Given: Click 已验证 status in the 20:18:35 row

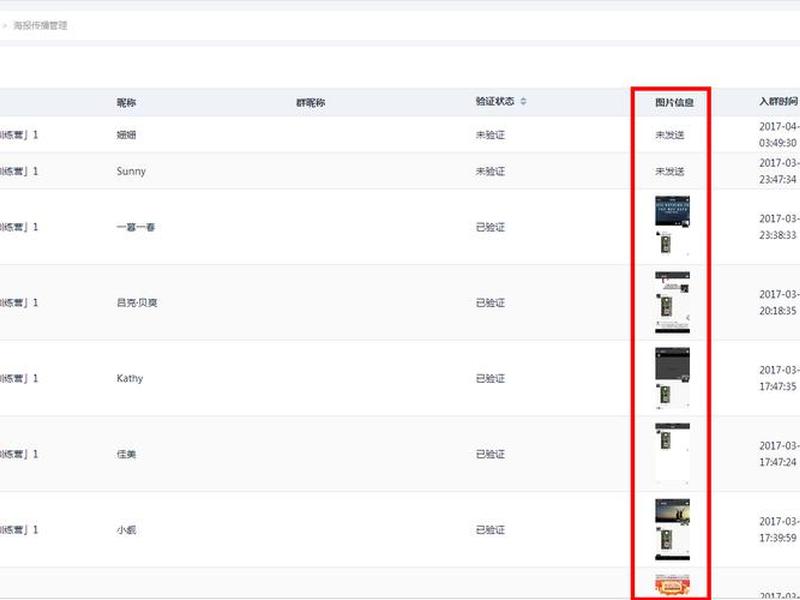Looking at the screenshot, I should coord(490,303).
